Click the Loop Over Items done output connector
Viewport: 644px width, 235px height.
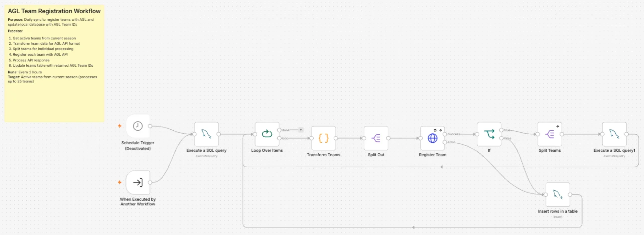point(279,130)
